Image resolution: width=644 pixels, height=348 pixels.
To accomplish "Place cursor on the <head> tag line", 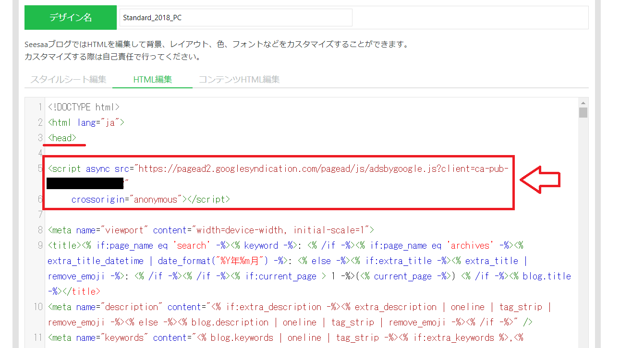I will [62, 138].
